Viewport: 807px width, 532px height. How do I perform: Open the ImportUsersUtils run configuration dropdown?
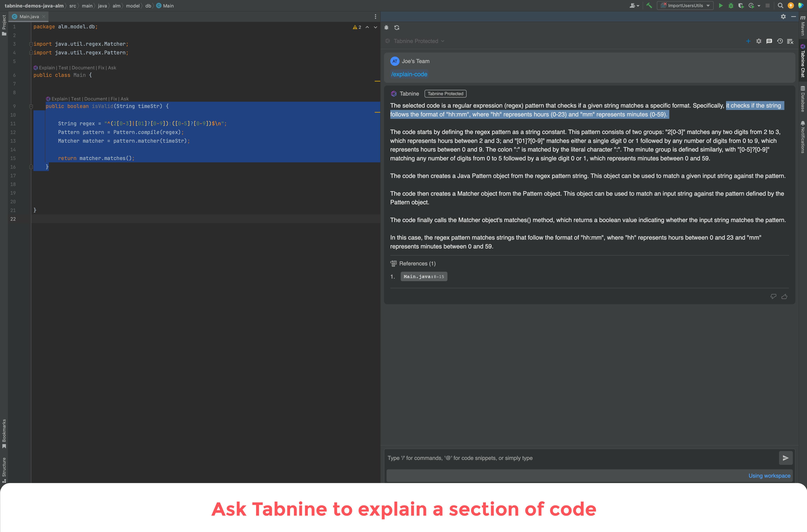[685, 6]
